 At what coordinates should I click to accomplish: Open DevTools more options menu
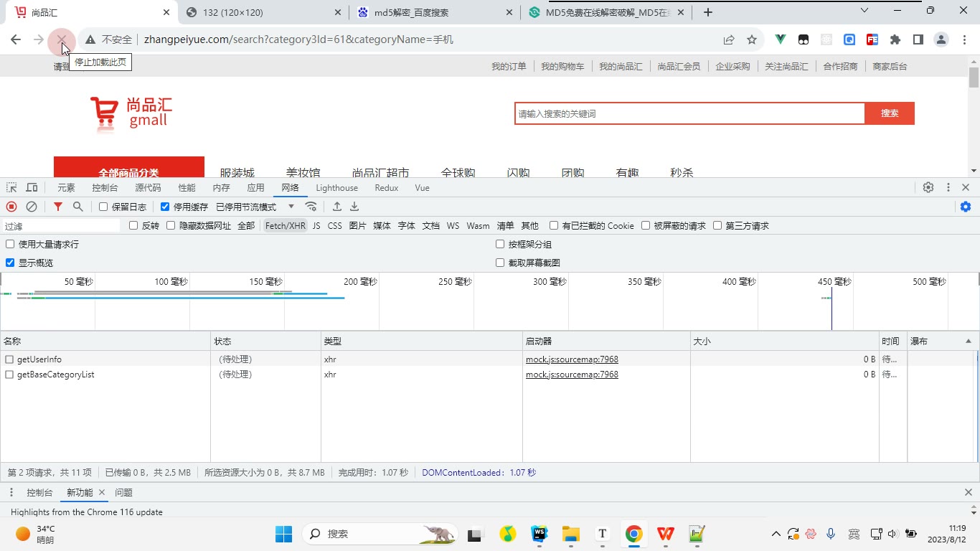[948, 188]
